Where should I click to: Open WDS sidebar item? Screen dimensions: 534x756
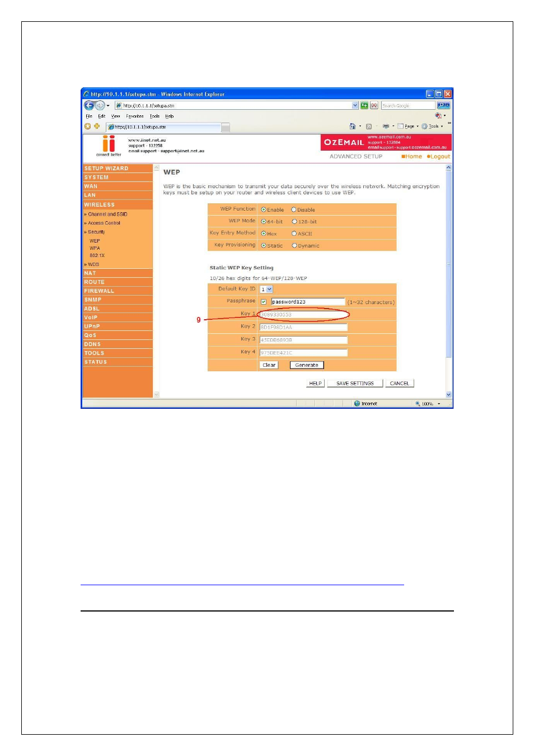click(92, 264)
